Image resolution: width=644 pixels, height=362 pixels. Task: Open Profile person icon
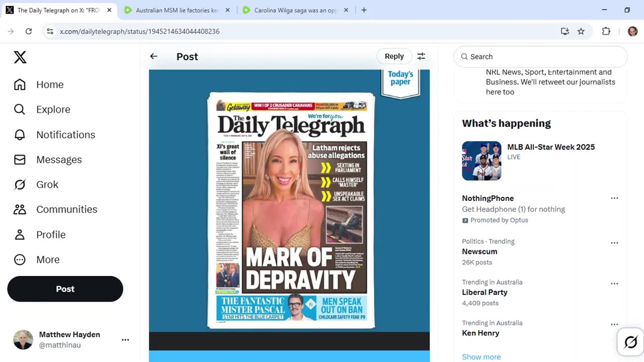pos(20,234)
